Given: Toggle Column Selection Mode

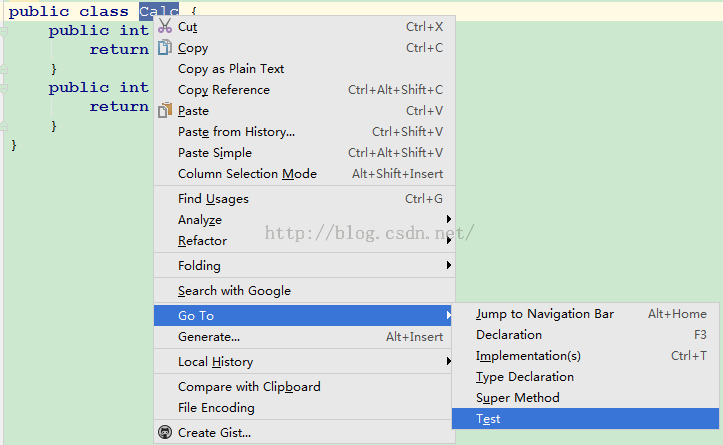Looking at the screenshot, I should pyautogui.click(x=304, y=174).
